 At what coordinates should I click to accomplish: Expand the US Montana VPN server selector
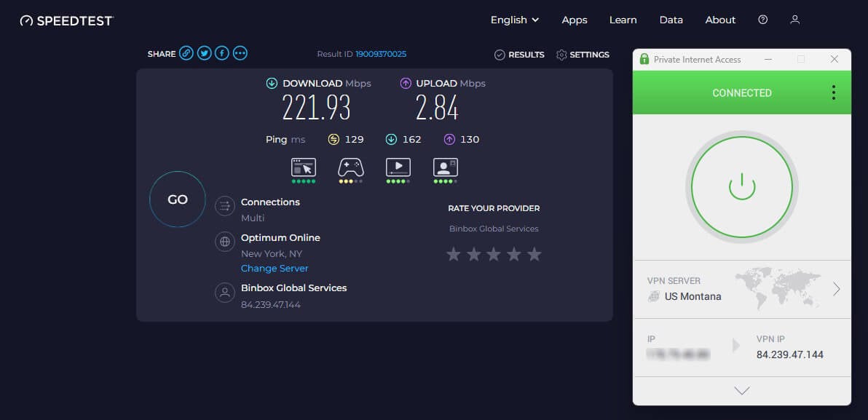pyautogui.click(x=837, y=289)
